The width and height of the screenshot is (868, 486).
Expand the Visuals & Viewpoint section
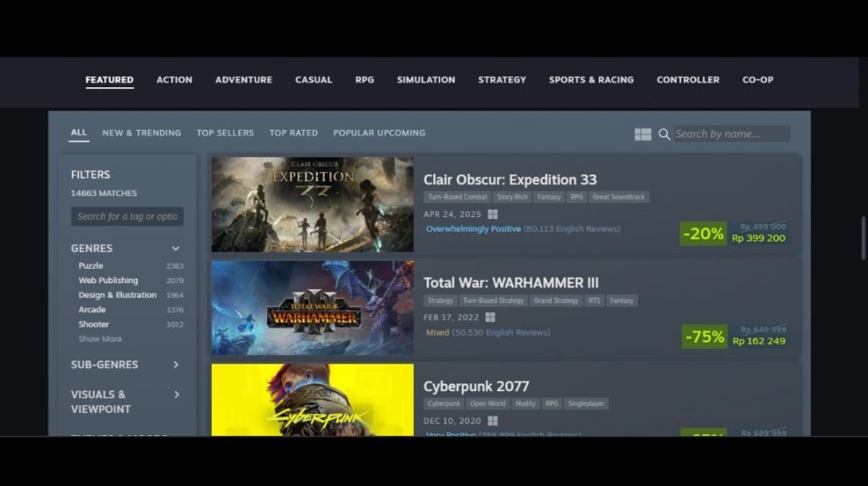pyautogui.click(x=176, y=394)
